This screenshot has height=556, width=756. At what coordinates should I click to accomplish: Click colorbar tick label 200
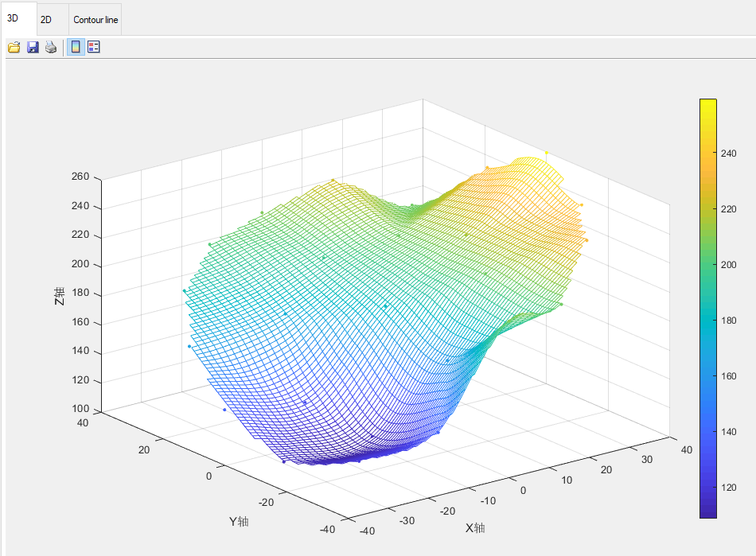(728, 265)
